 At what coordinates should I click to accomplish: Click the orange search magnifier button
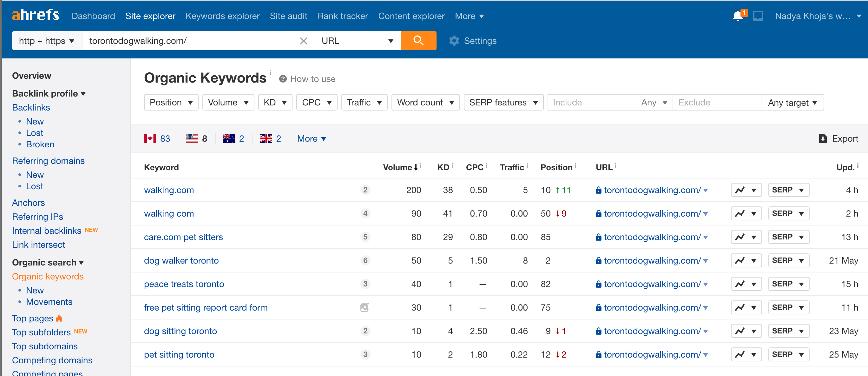[418, 40]
